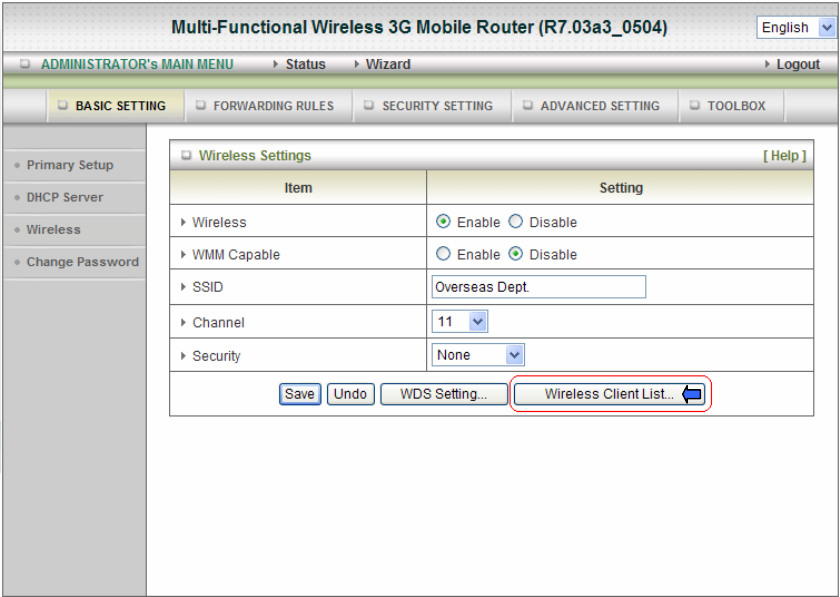Open the Channel dropdown
Viewport: 840px width, 597px height.
pyautogui.click(x=460, y=322)
